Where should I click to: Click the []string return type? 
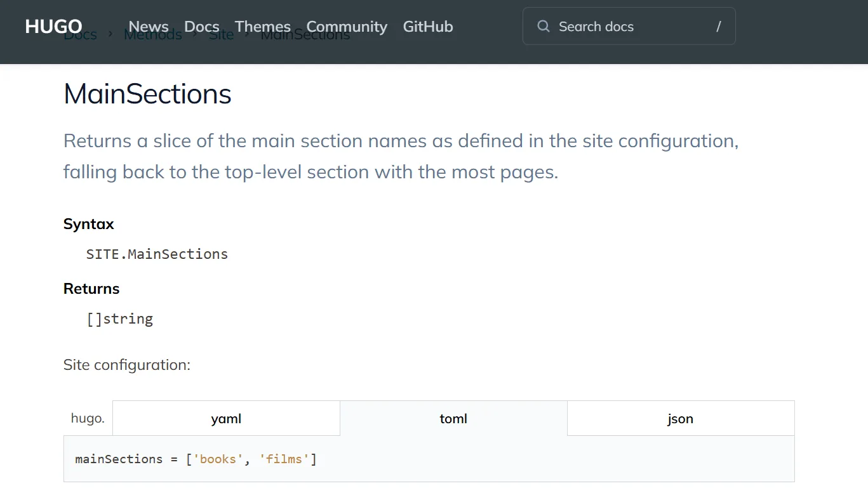120,319
